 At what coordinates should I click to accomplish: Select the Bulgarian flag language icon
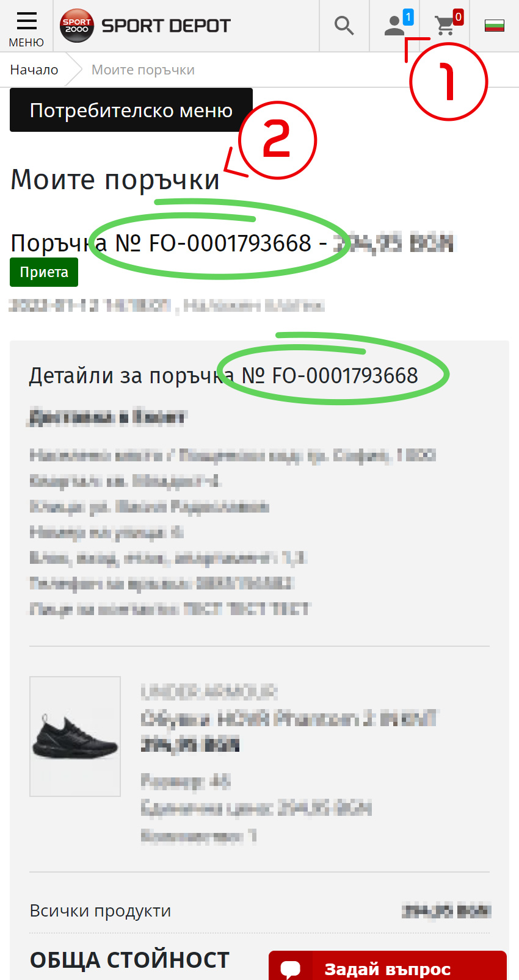click(495, 26)
